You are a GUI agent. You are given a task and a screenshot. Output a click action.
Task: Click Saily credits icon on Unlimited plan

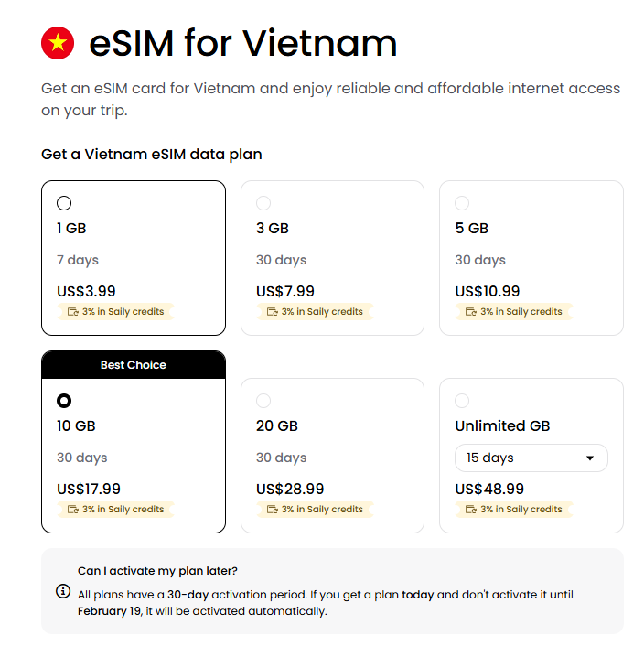[x=471, y=510]
